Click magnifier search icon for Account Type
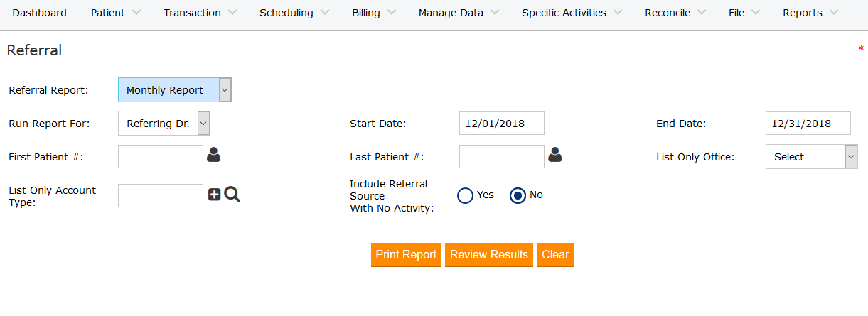Viewport: 868px width, 316px height. click(x=232, y=195)
